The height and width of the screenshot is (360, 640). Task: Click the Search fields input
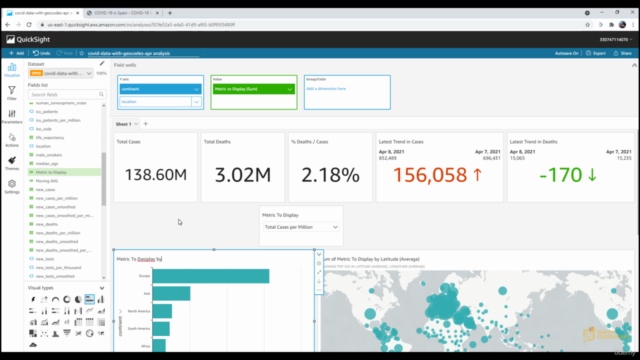click(67, 94)
